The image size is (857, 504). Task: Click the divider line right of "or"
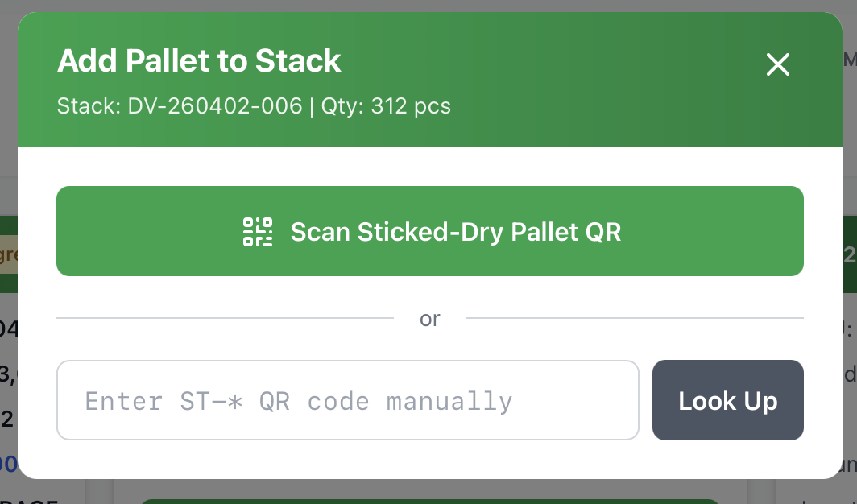click(635, 318)
